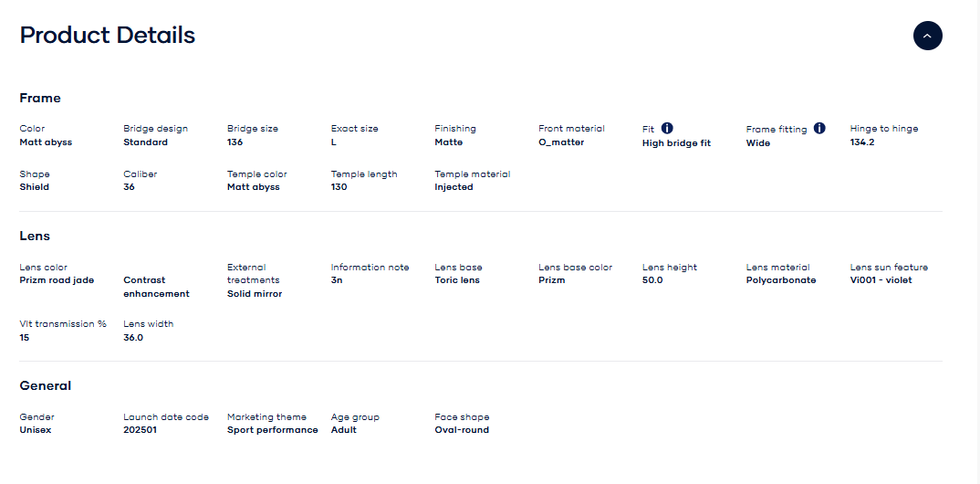Image resolution: width=980 pixels, height=484 pixels.
Task: Click the General section heading
Action: [x=46, y=385]
